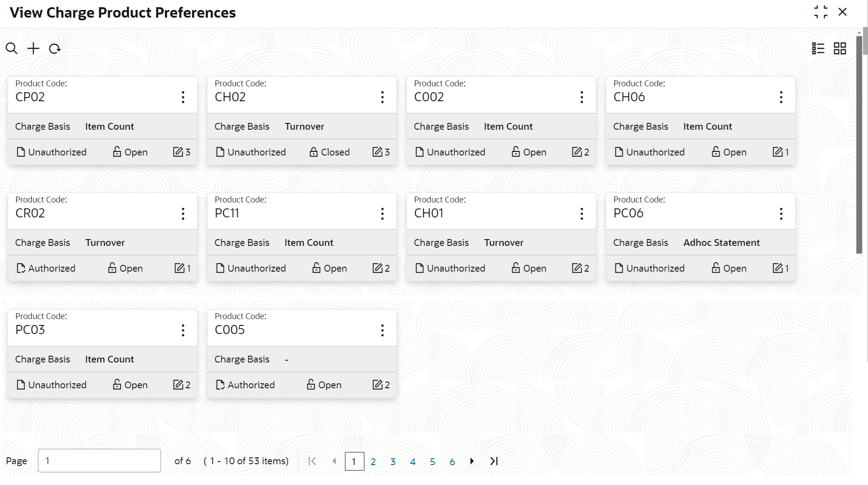Viewport: 868px width, 485px height.
Task: Switch to tile grid view
Action: coord(840,48)
